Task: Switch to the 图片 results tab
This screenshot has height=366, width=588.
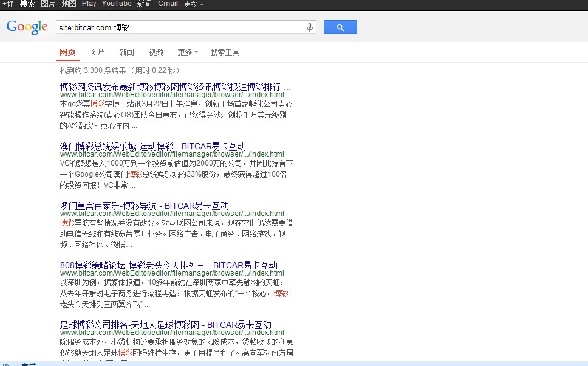Action: (x=97, y=52)
